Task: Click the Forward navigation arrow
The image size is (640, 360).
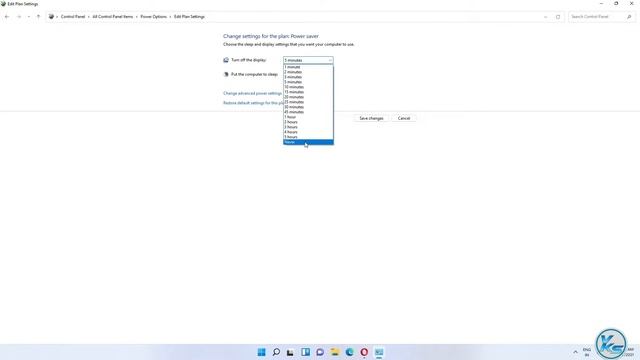Action: tap(19, 17)
